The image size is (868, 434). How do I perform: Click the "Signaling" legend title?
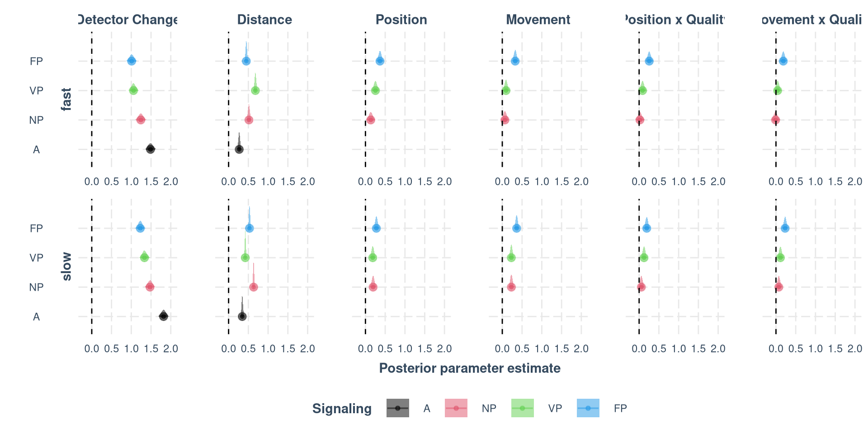click(342, 409)
